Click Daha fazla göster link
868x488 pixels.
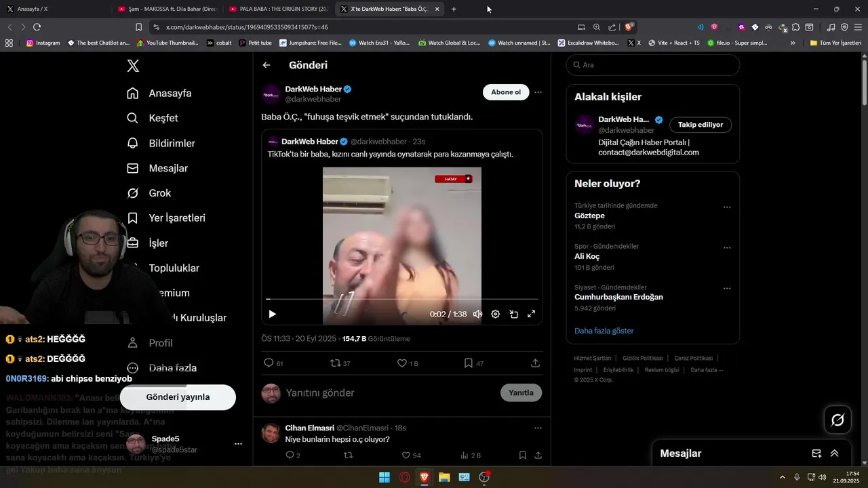(x=604, y=331)
